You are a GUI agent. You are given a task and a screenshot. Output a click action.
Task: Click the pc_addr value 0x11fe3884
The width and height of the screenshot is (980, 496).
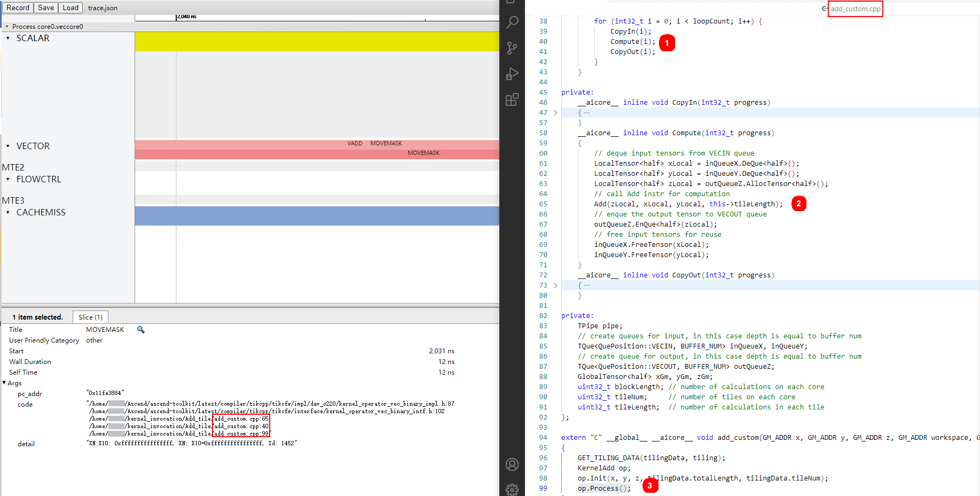tap(105, 393)
